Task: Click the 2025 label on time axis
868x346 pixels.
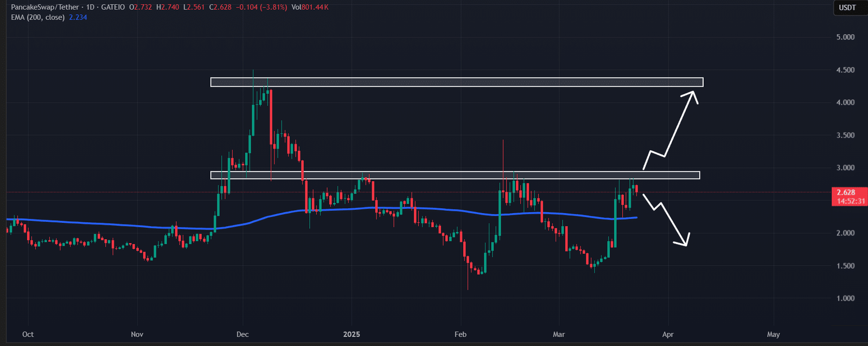Action: tap(352, 334)
